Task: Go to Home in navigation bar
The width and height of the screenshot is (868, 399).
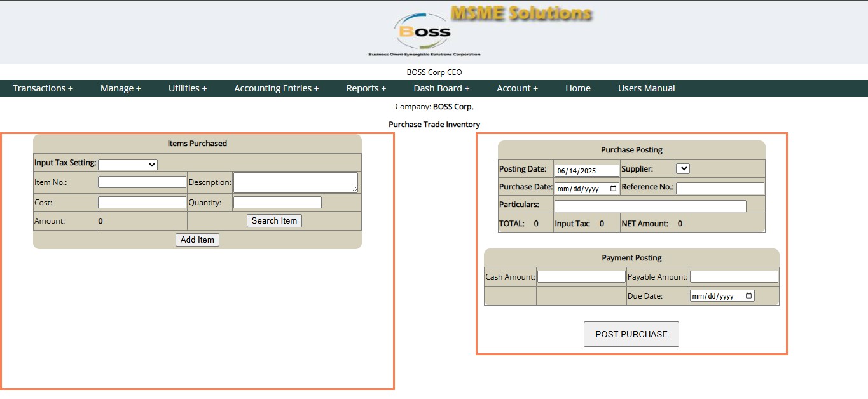Action: point(578,88)
